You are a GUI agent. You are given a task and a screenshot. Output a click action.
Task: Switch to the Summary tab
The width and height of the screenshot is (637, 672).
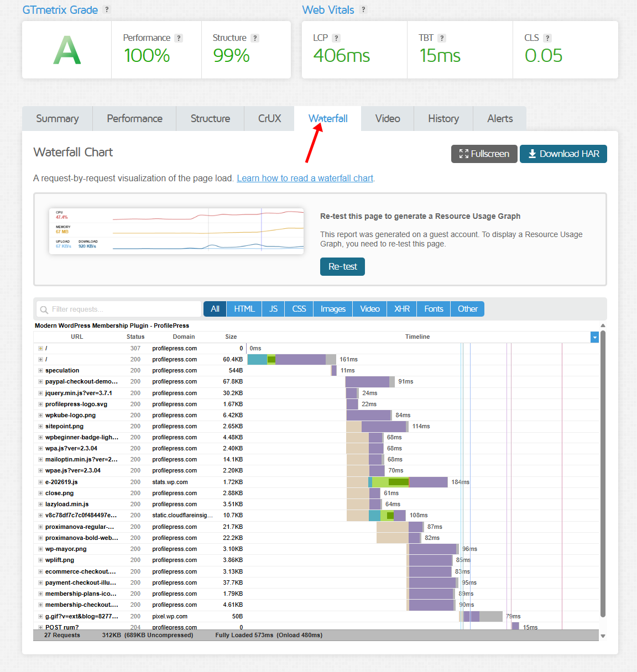(x=58, y=119)
